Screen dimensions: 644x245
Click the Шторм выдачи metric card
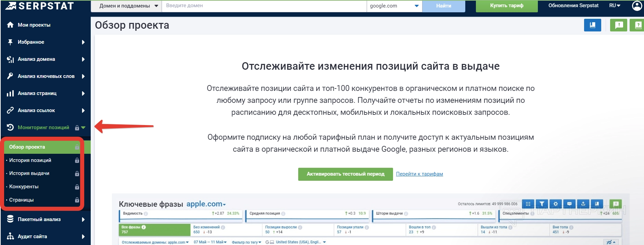(434, 216)
